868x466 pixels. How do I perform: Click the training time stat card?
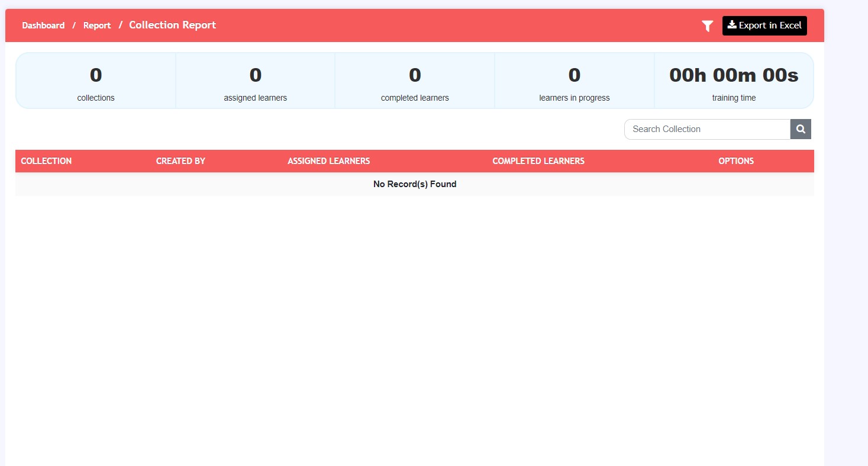(x=734, y=81)
